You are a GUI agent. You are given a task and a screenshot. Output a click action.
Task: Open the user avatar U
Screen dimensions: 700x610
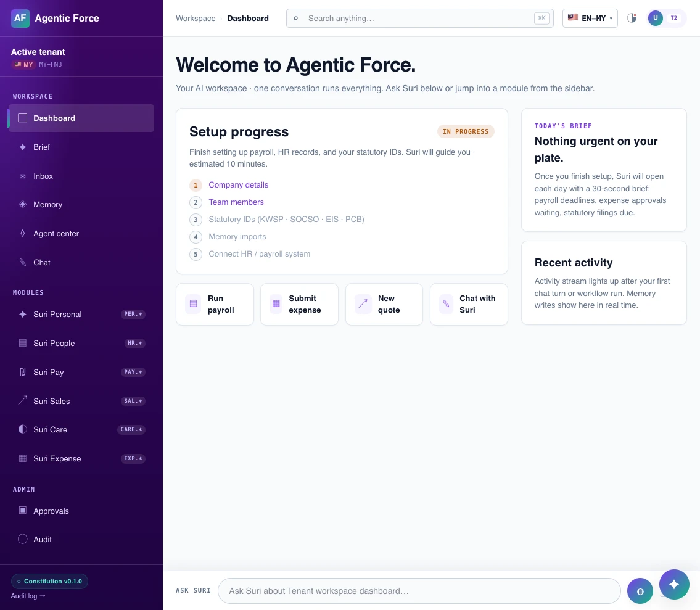click(x=656, y=18)
